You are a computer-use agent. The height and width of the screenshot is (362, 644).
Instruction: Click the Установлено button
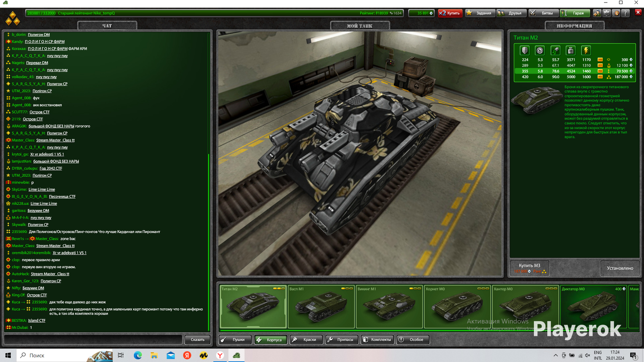[620, 268]
